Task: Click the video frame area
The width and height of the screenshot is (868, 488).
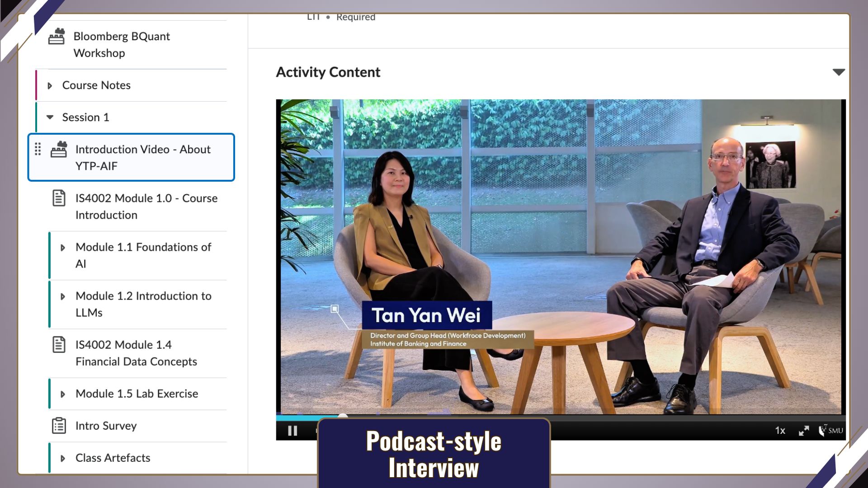Action: 561,257
